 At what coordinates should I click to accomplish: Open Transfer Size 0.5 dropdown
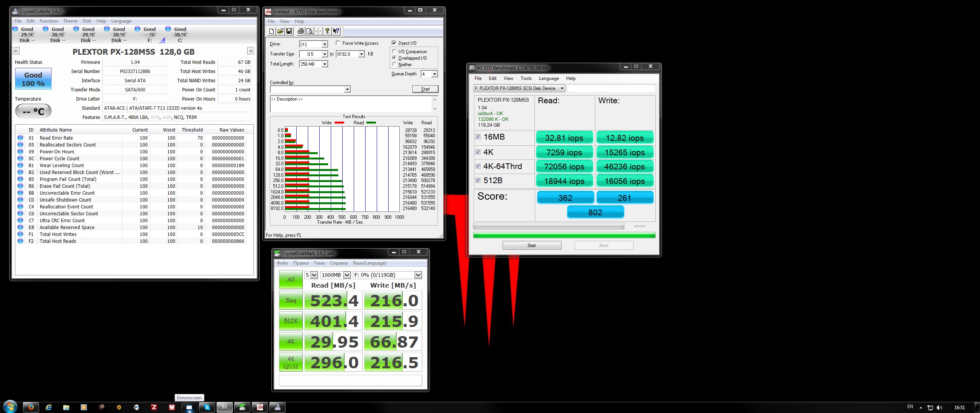point(325,54)
